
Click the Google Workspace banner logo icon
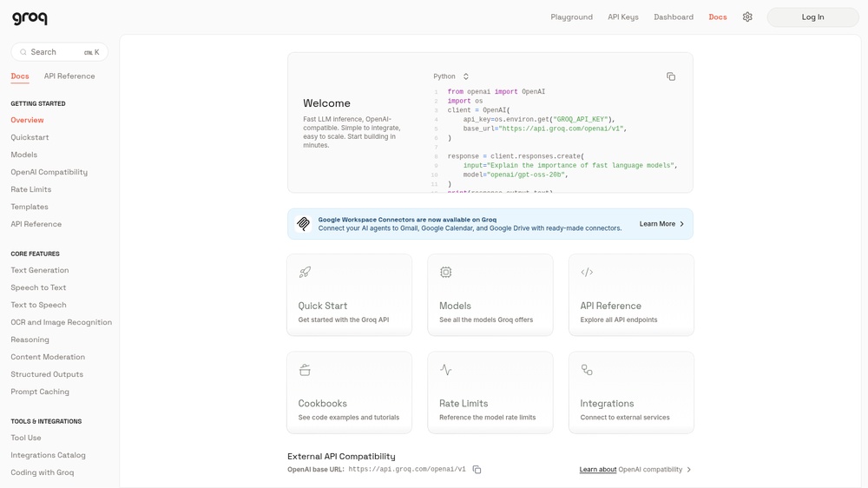(x=303, y=224)
